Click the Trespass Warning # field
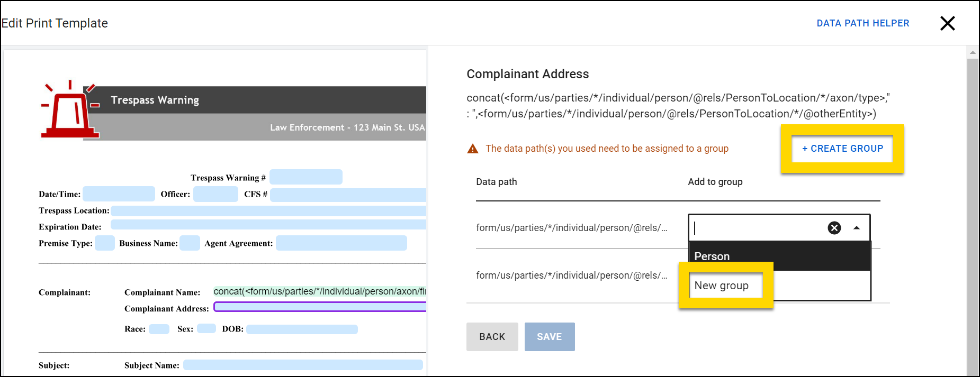This screenshot has height=377, width=980. point(305,177)
